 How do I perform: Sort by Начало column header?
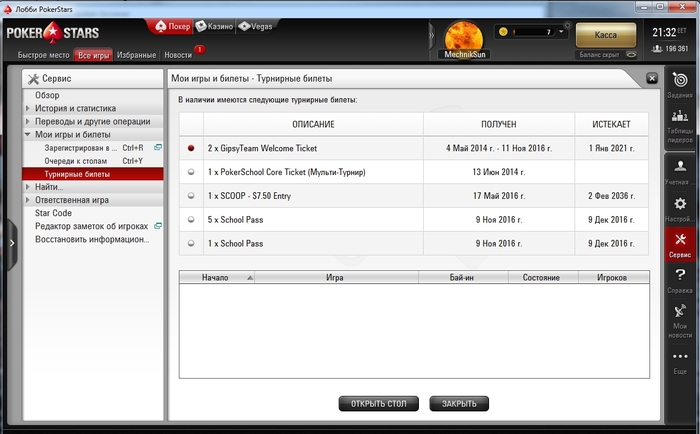click(x=217, y=277)
